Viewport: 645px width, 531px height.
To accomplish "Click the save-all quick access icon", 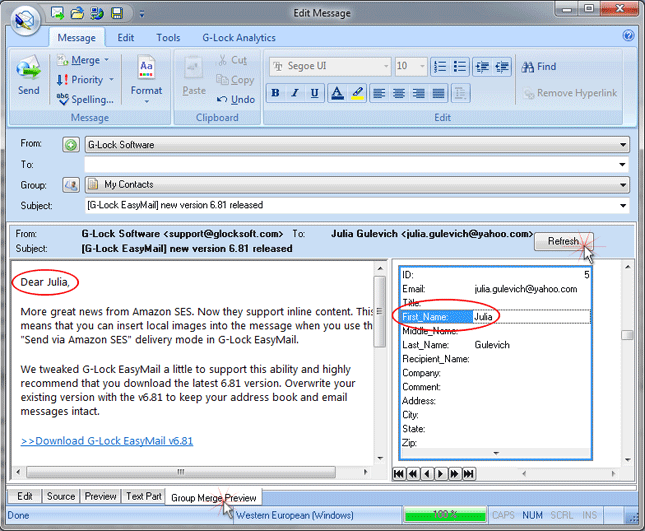I will (97, 13).
